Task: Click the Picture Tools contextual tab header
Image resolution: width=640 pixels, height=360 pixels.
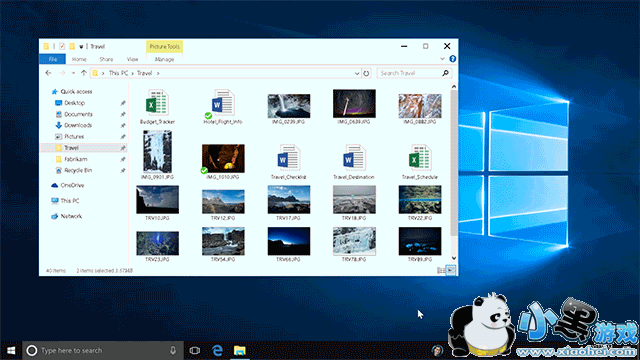Action: click(164, 47)
